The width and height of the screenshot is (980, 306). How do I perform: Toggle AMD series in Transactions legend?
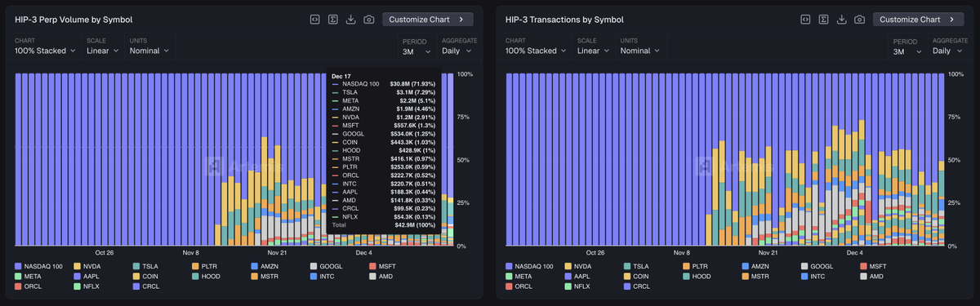pos(872,277)
